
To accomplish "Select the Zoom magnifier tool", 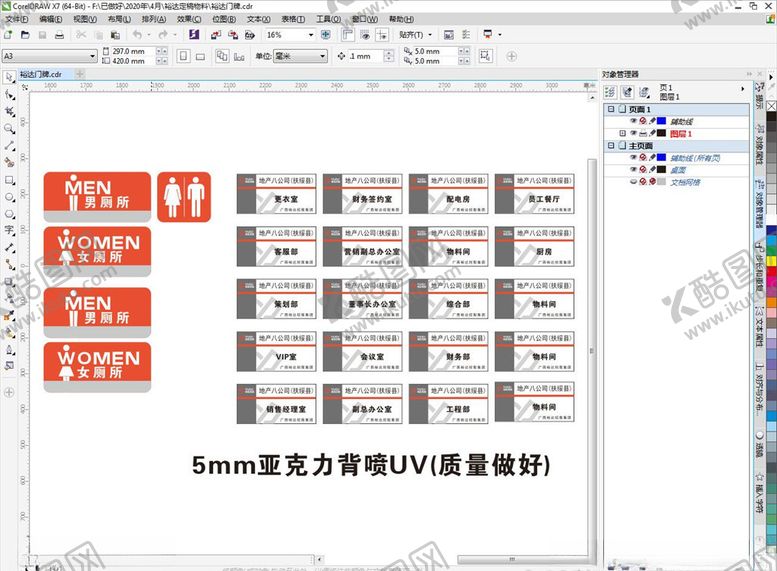I will pos(9,129).
